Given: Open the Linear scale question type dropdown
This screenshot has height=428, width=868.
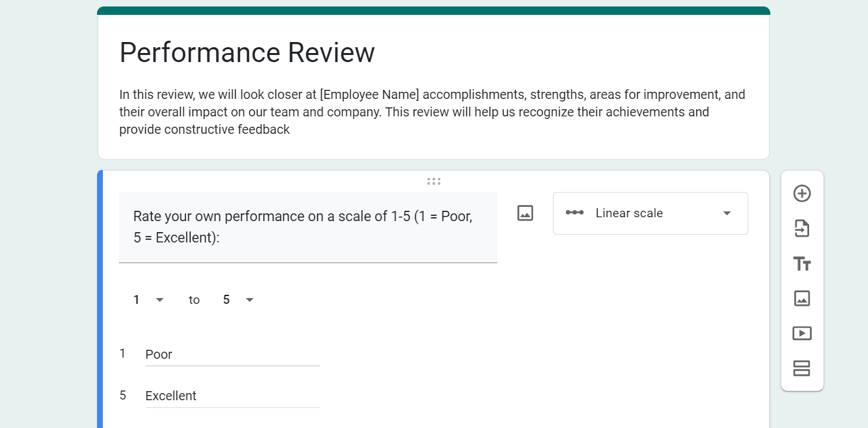Looking at the screenshot, I should 650,213.
